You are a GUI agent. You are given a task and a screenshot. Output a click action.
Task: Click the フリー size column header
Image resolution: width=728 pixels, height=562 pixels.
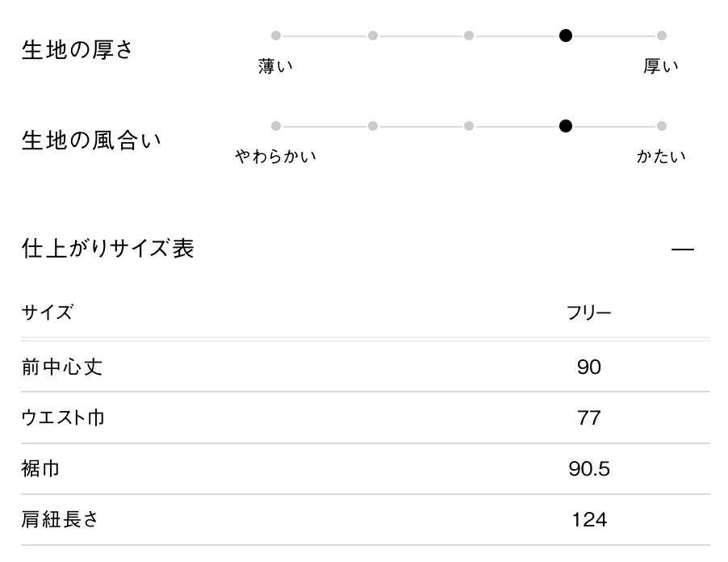(589, 313)
